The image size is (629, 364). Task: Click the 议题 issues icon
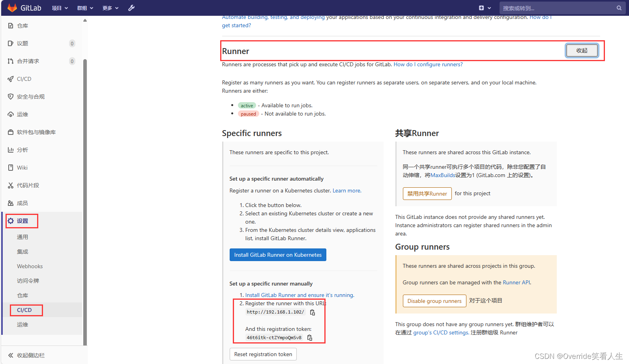click(x=11, y=43)
